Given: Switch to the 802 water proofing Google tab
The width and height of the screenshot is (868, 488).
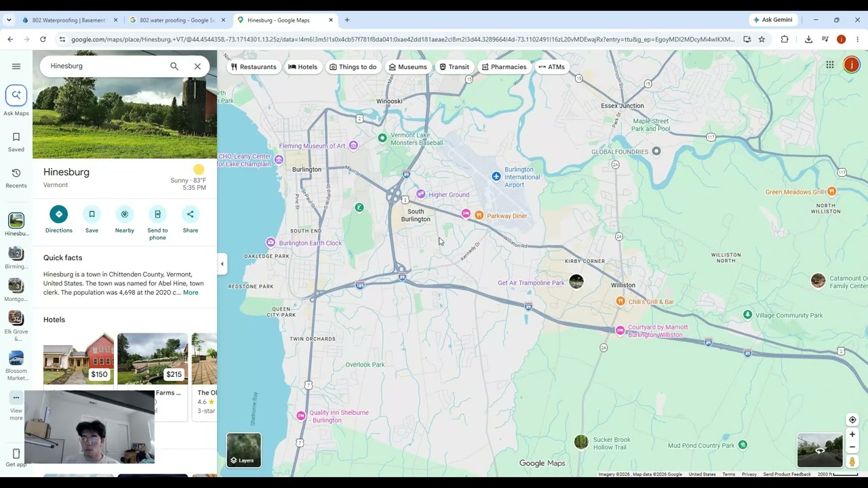Looking at the screenshot, I should click(177, 20).
